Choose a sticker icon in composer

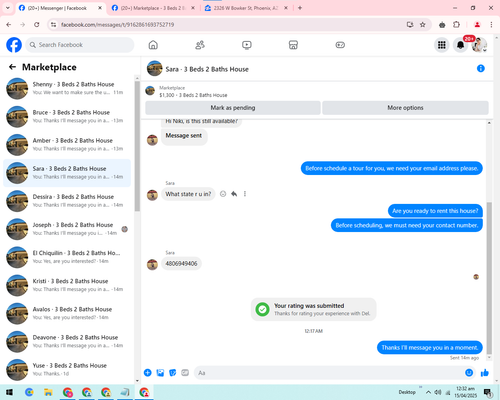point(173,373)
